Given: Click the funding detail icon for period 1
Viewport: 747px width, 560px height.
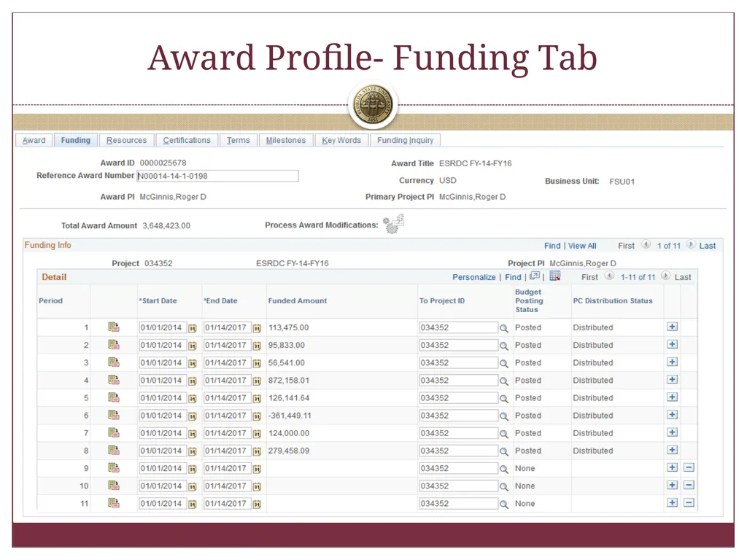Looking at the screenshot, I should (113, 327).
